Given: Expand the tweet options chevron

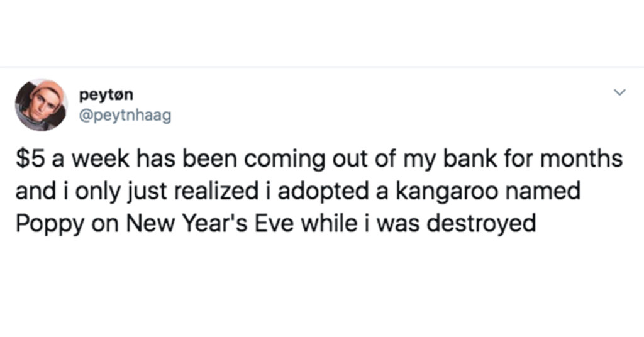Looking at the screenshot, I should (619, 92).
